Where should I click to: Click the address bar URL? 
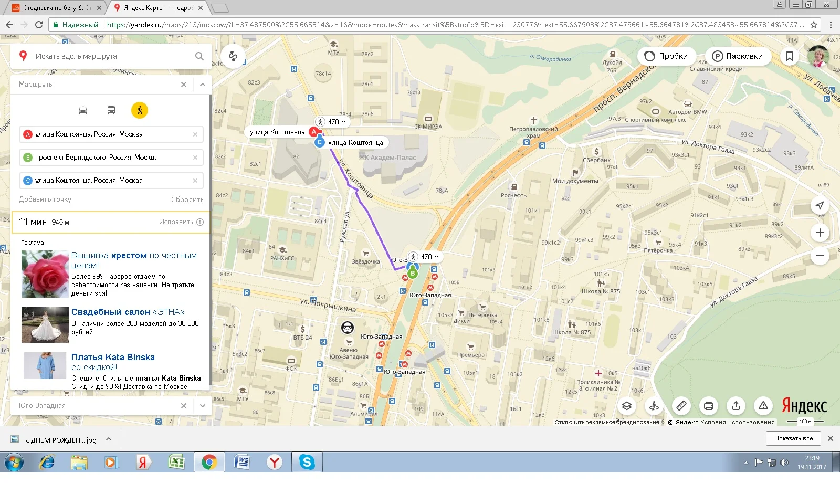click(x=455, y=25)
